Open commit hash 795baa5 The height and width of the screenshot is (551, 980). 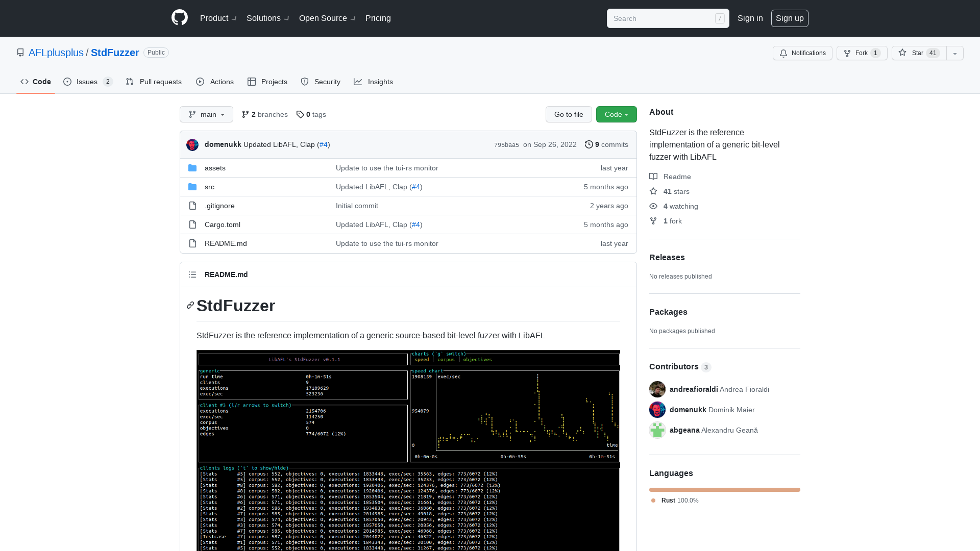pos(506,145)
